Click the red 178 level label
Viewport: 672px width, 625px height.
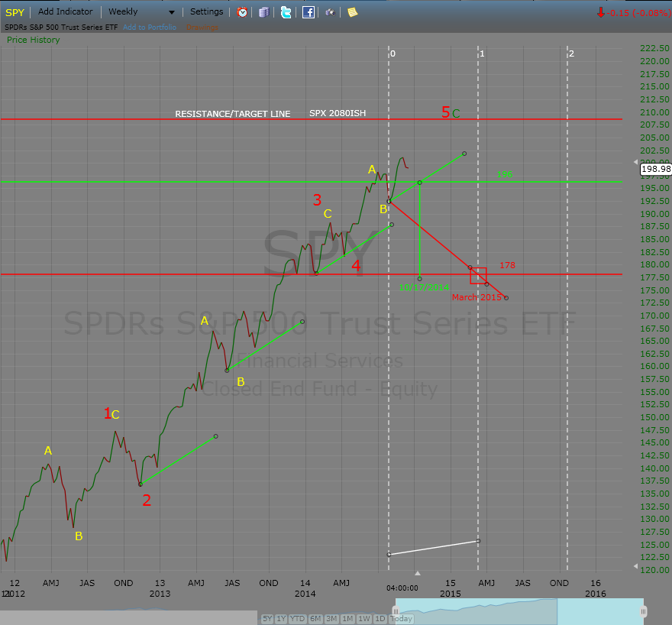pos(507,265)
